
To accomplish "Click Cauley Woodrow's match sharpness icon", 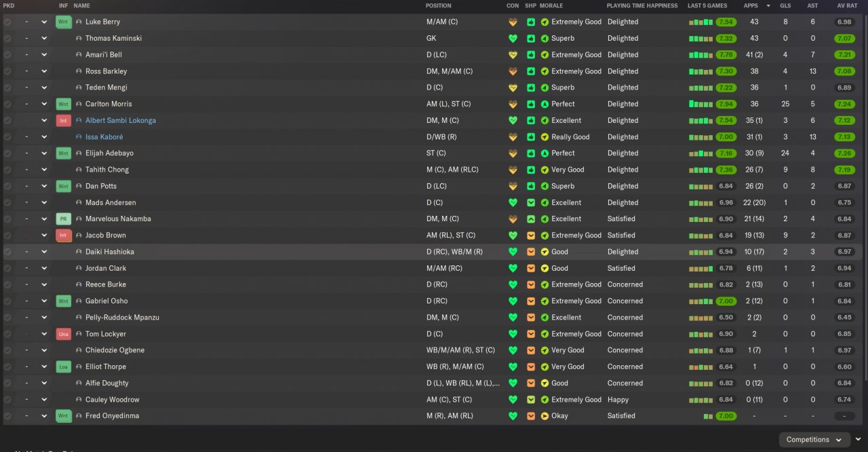I will point(531,400).
